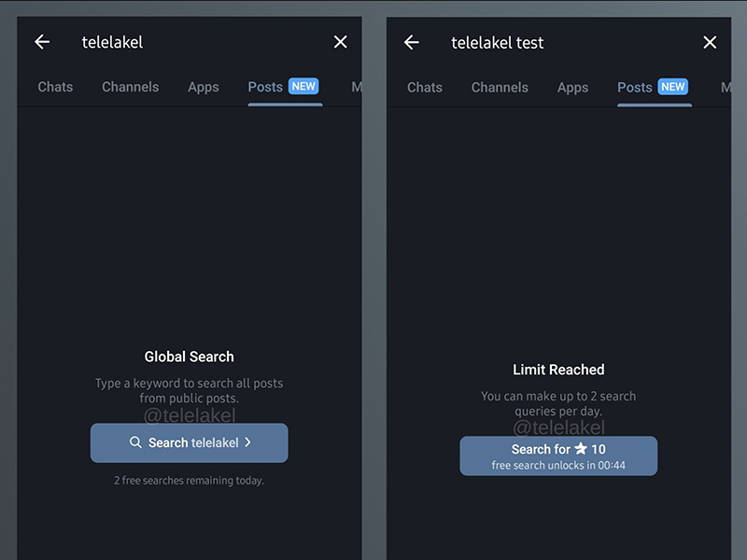Click the chevron arrow on Search telelakel button
Viewport: 747px width, 560px height.
247,442
